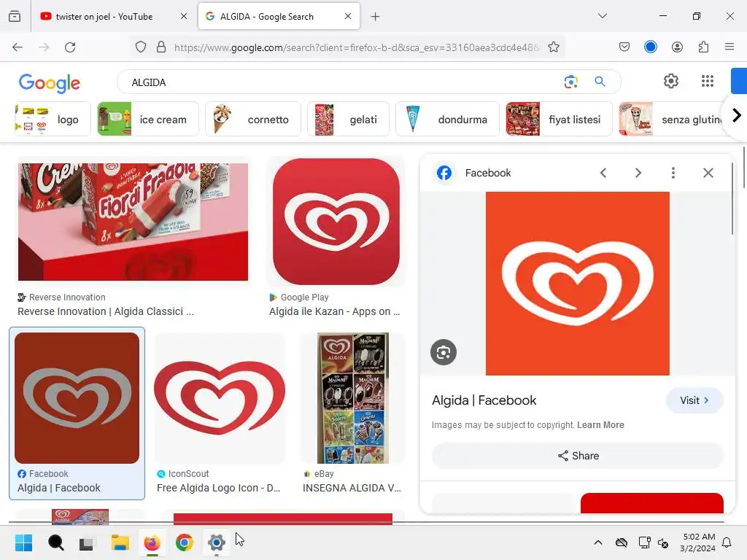Save page to Pocket
747x560 pixels.
click(624, 47)
